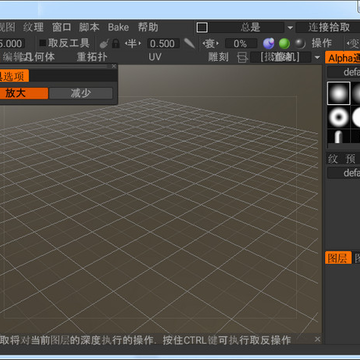Click the camera layout icon beside 摄像机
The height and width of the screenshot is (360, 360).
(x=242, y=58)
